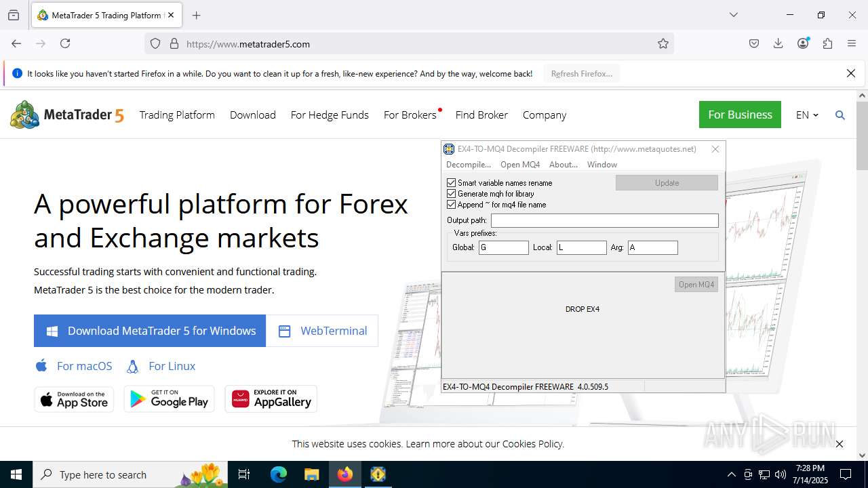
Task: Open a new tab with plus icon
Action: (197, 15)
